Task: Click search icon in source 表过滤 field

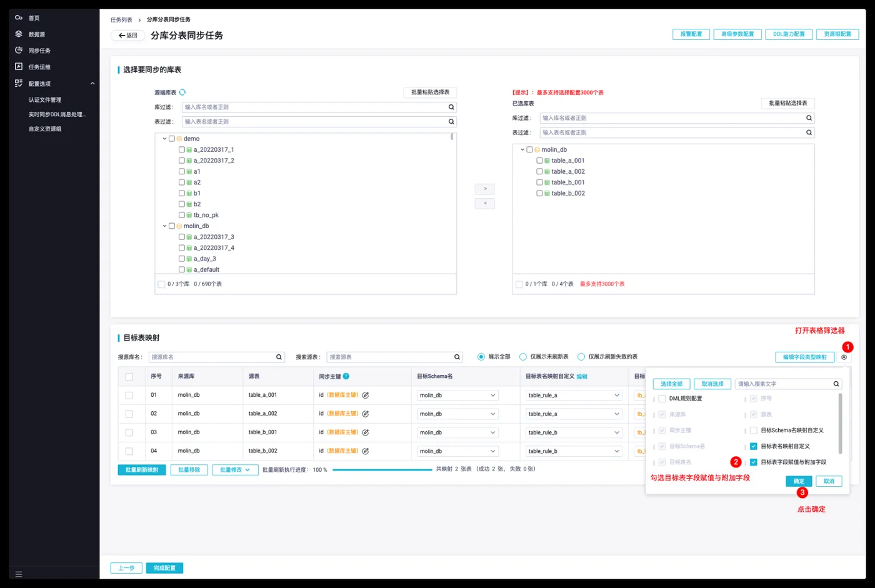Action: pyautogui.click(x=451, y=122)
